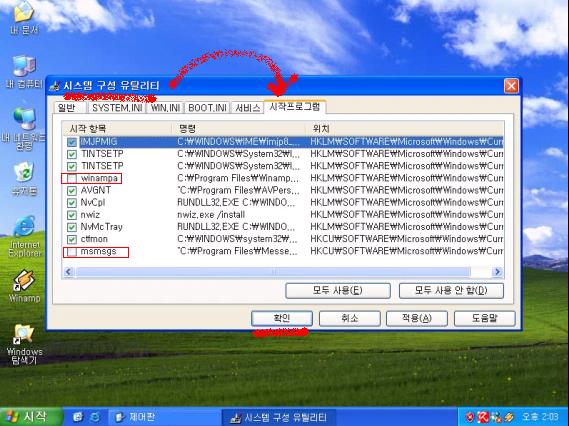Open the 내 문서 desktop icon
The image size is (569, 426).
(x=24, y=17)
